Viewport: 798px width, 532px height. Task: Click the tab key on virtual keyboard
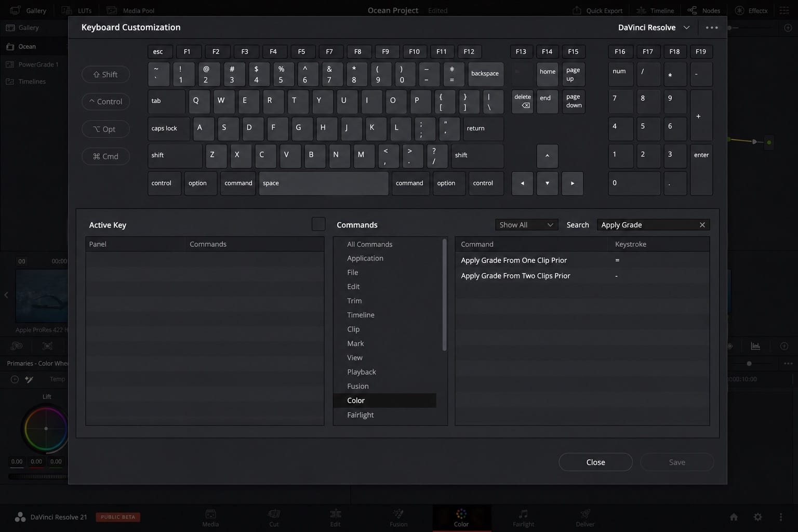(166, 101)
